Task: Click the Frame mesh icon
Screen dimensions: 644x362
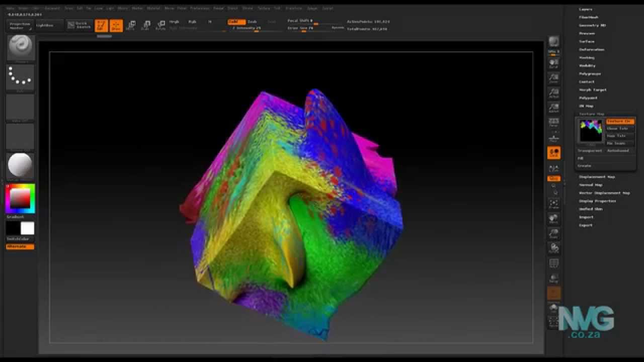Action: (x=554, y=204)
